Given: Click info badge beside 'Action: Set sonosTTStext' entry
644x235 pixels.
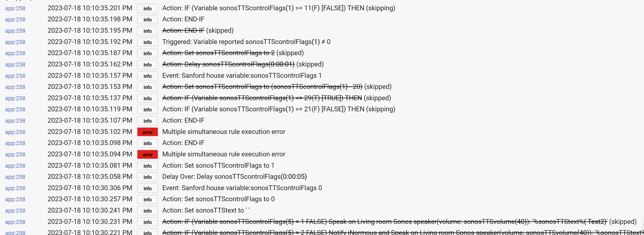Looking at the screenshot, I should pos(147,211).
